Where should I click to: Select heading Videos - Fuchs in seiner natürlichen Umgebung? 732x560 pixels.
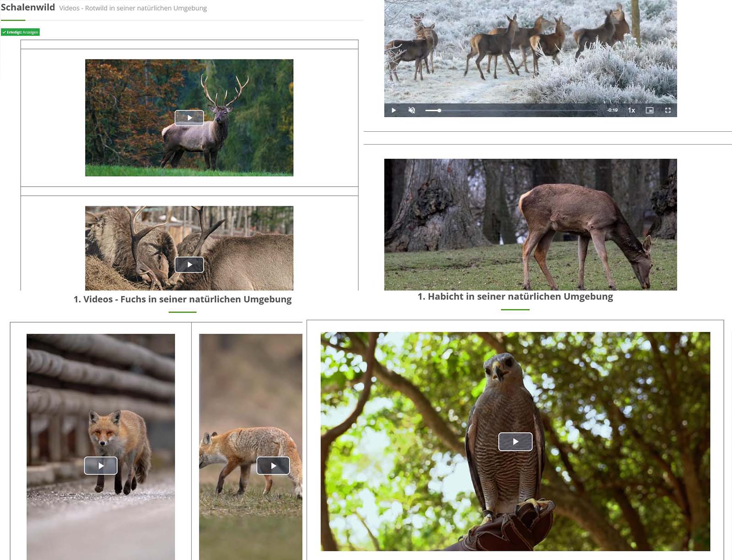point(183,299)
